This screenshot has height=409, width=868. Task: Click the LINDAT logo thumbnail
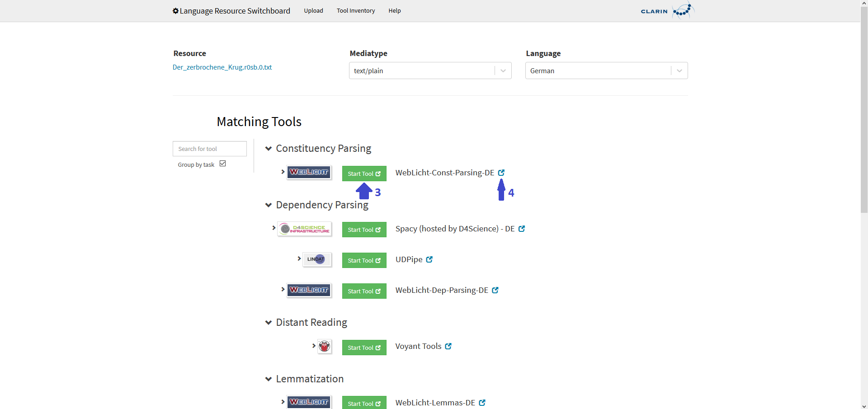pos(316,259)
